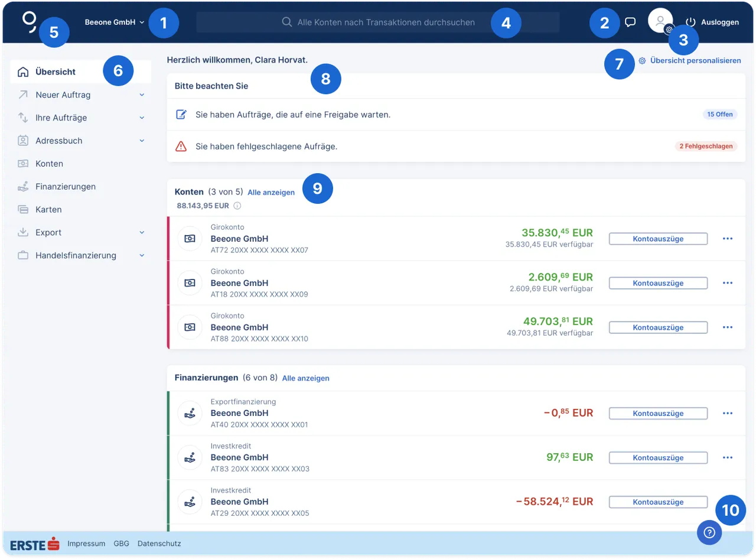Click the Investkredit AT29 financing icon

click(x=190, y=502)
